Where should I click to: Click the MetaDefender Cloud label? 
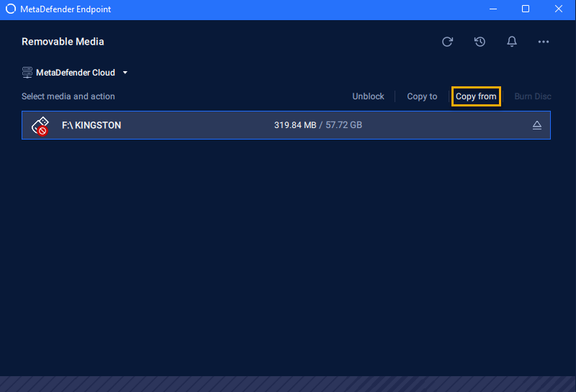coord(76,73)
